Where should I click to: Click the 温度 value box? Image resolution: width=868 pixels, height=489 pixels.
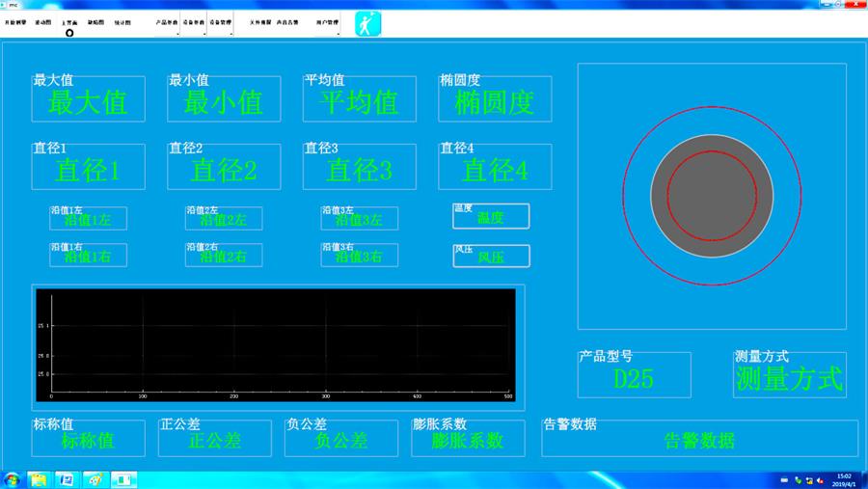[491, 217]
